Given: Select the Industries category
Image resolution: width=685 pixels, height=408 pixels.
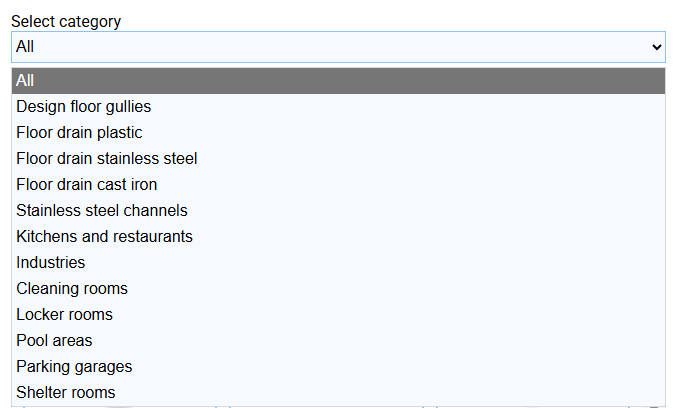Looking at the screenshot, I should point(51,262).
